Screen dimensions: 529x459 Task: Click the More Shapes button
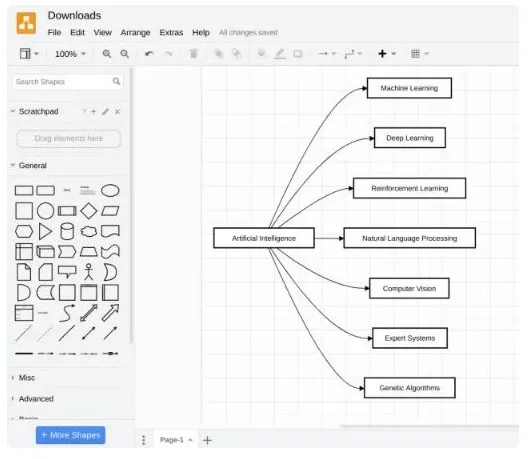71,435
